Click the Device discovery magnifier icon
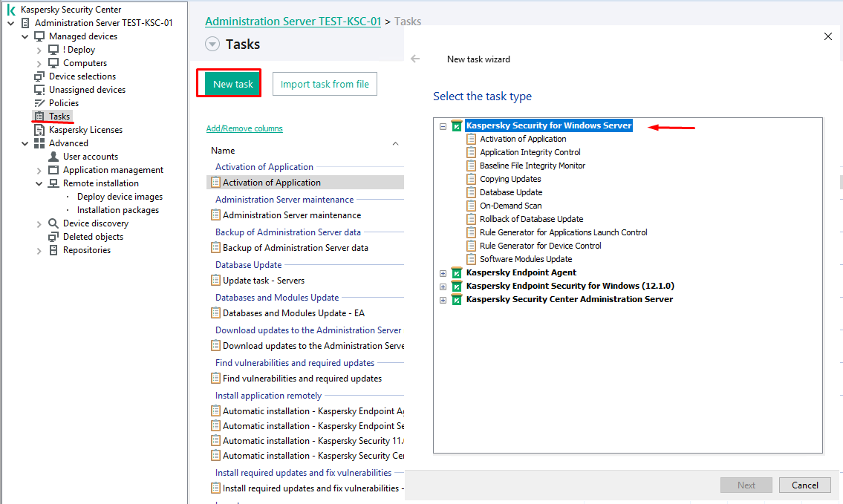 (x=53, y=223)
